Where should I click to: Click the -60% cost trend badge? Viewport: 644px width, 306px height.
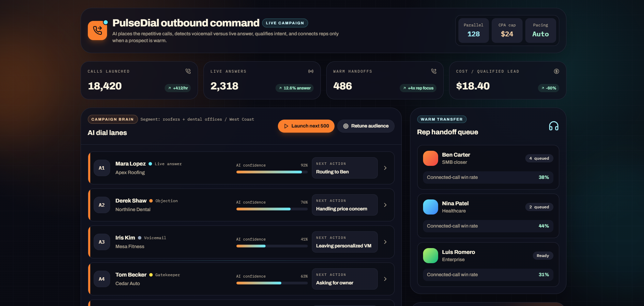point(549,88)
